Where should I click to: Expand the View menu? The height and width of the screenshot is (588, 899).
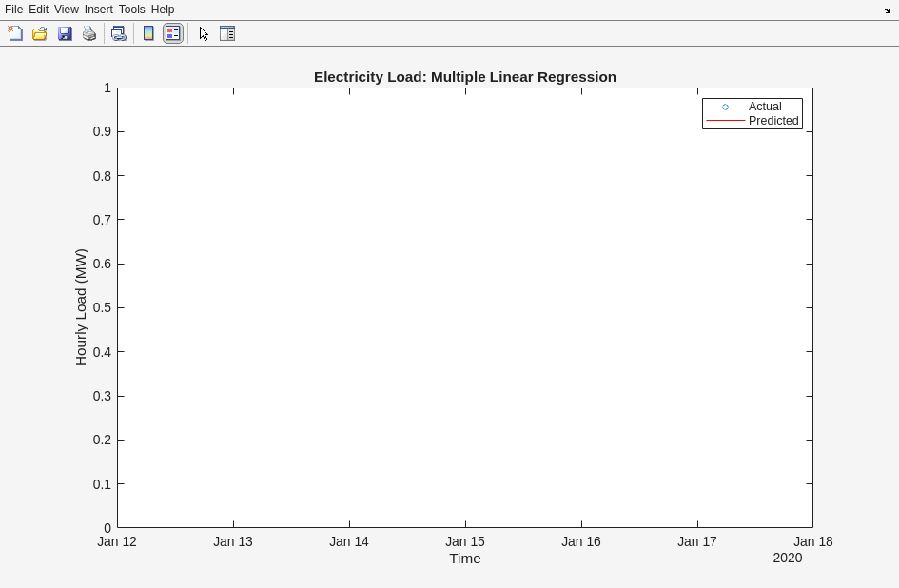click(66, 10)
